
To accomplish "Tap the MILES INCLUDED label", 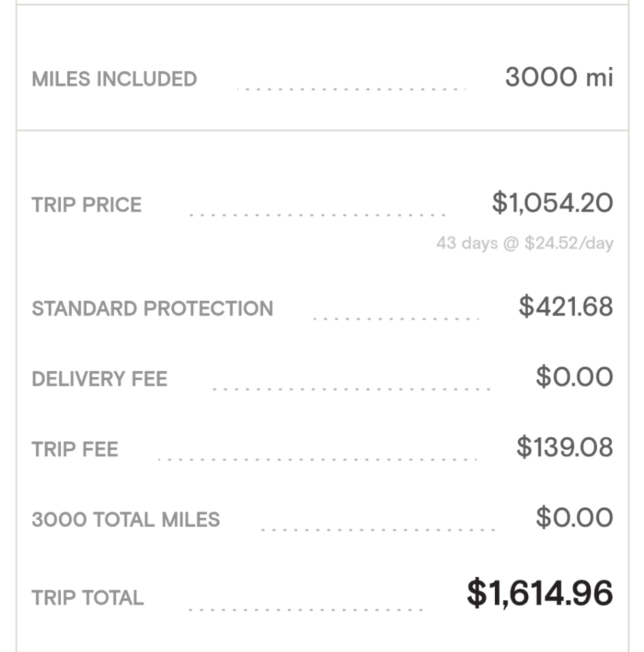I will (115, 80).
